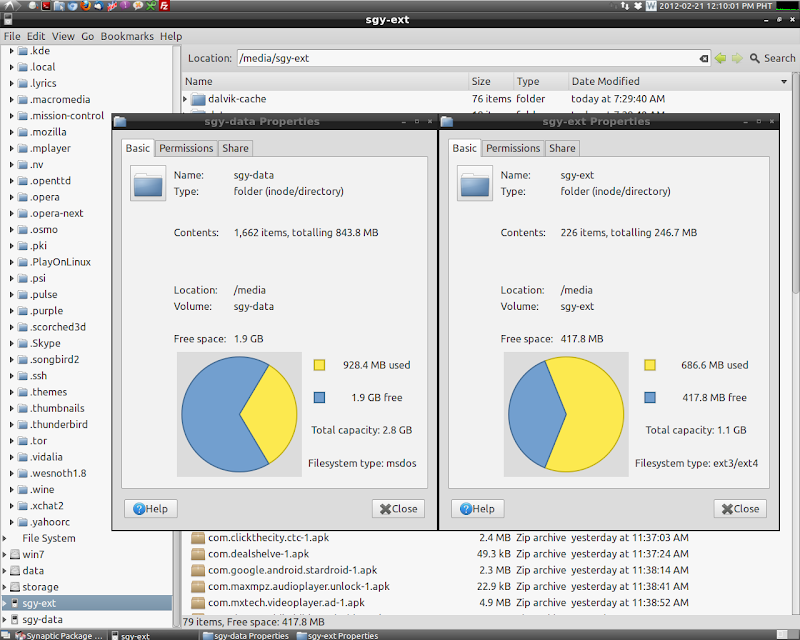Open the main panel menu arrow
800x640 pixels.
coord(11,6)
